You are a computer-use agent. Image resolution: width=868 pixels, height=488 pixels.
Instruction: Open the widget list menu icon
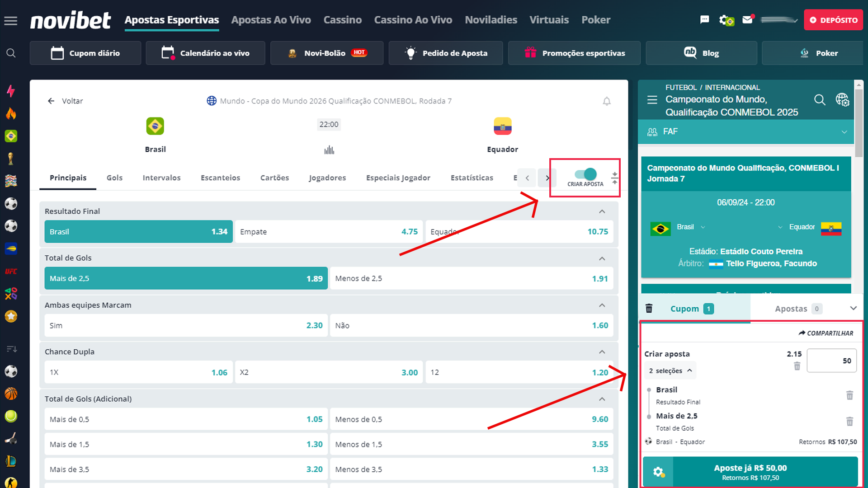coord(652,100)
